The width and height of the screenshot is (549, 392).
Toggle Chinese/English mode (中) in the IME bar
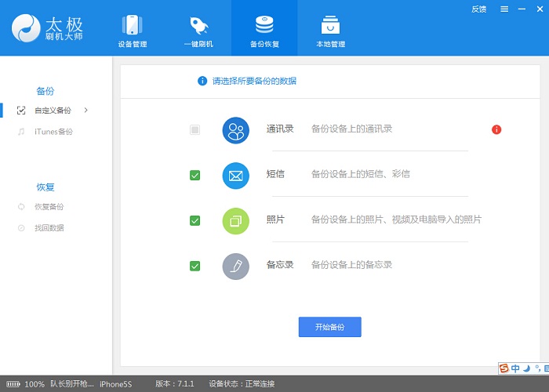pyautogui.click(x=515, y=368)
